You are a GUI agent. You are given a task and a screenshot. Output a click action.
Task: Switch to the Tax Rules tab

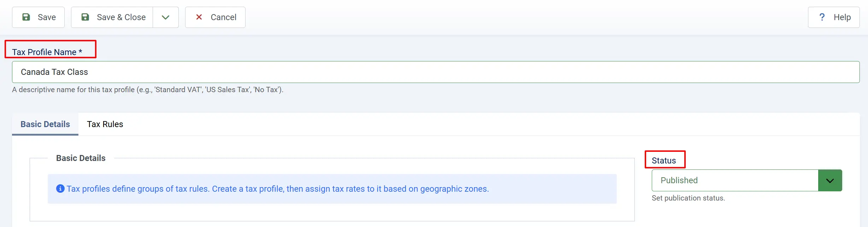(105, 124)
